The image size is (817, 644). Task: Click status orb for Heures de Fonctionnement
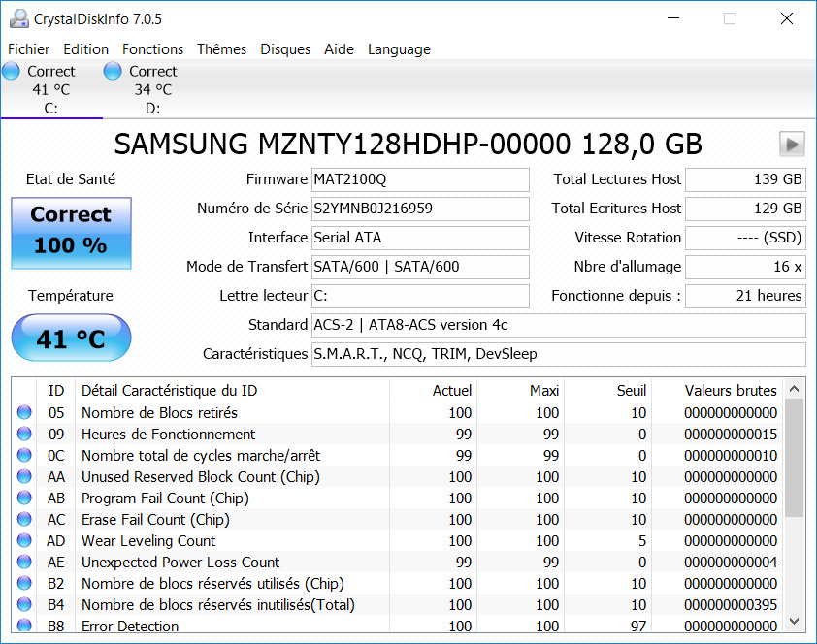tap(24, 435)
